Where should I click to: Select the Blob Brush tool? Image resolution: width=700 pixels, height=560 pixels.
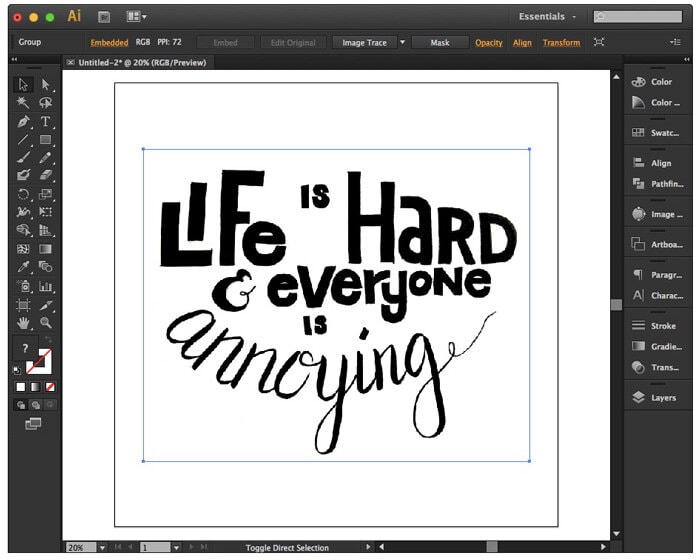point(23,175)
